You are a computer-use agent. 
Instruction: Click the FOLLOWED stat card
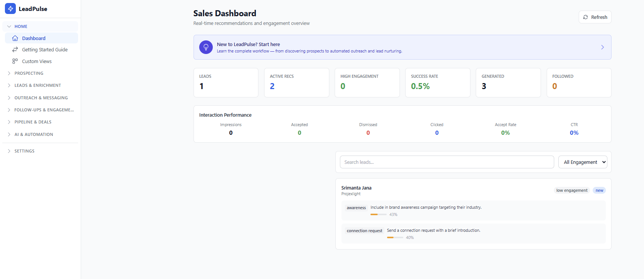coord(579,83)
